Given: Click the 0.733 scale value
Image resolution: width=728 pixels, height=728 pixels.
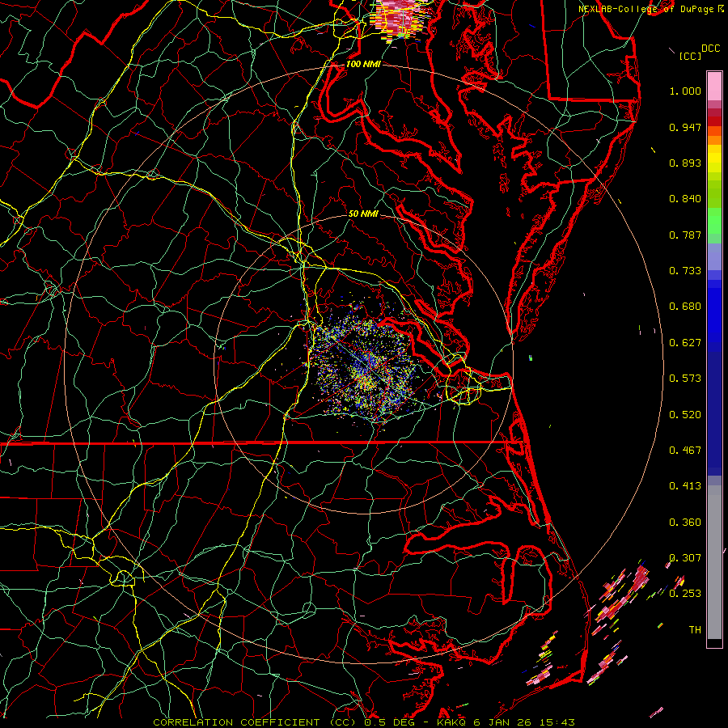Looking at the screenshot, I should 685,271.
